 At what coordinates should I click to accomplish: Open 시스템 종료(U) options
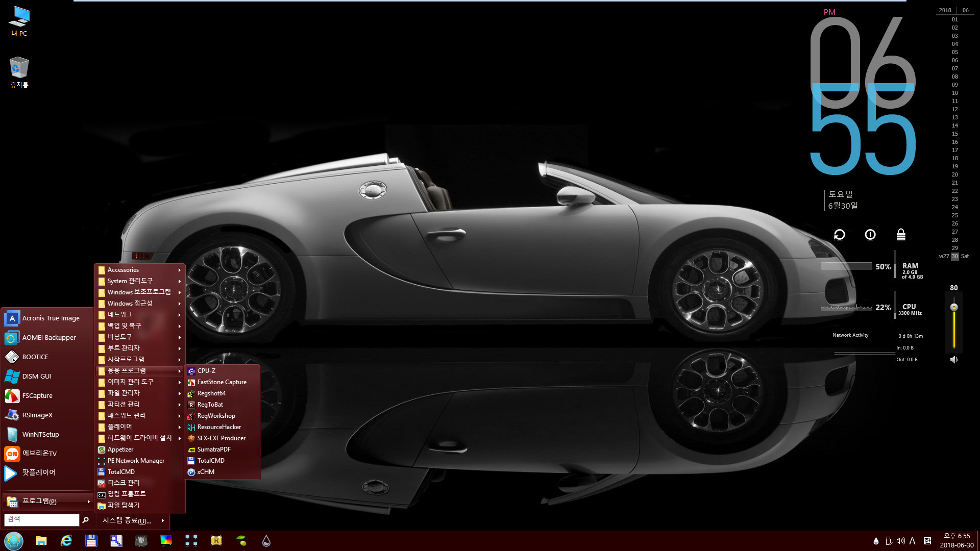(x=134, y=520)
